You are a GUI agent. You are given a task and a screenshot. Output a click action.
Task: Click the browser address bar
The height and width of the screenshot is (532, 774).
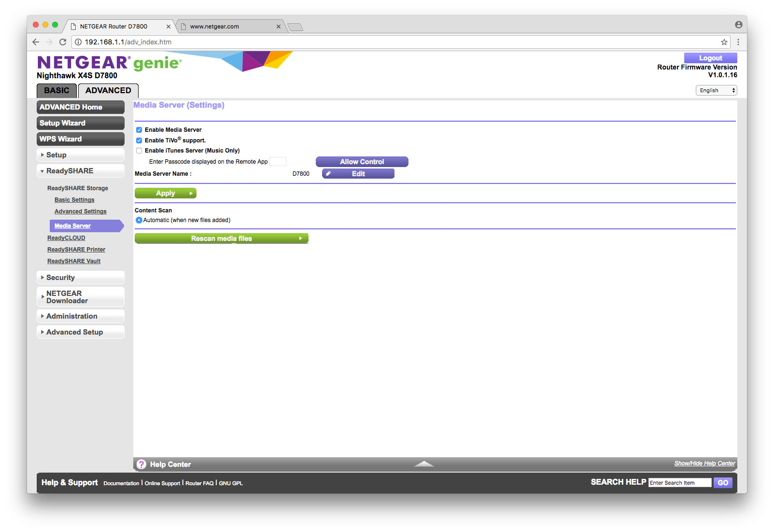pos(401,42)
